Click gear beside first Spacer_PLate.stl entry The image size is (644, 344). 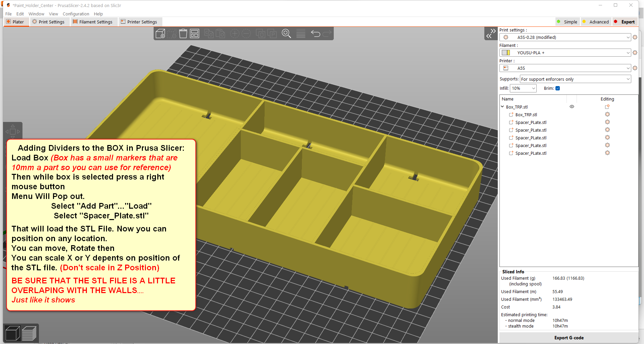click(607, 122)
